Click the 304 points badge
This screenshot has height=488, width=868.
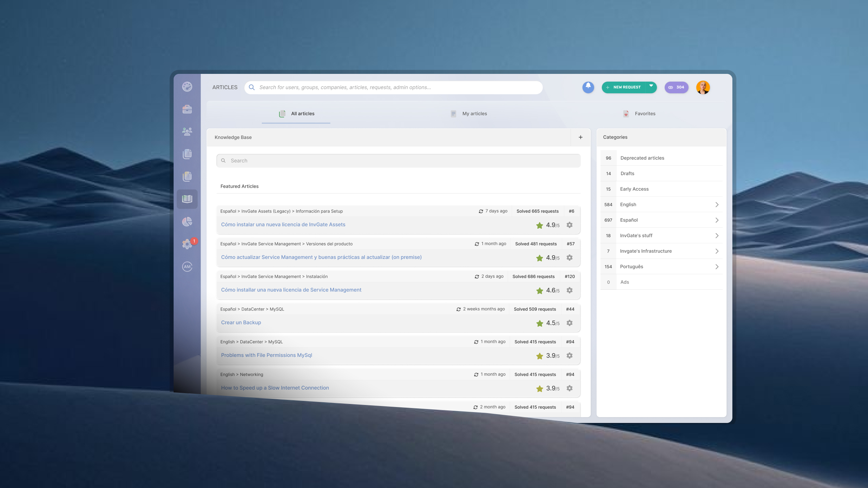(676, 87)
